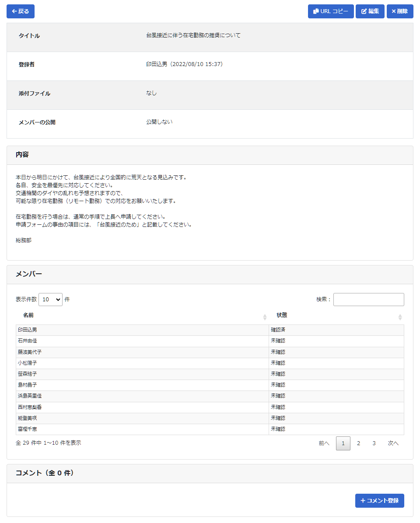Focus the 検索 search input field

[368, 300]
